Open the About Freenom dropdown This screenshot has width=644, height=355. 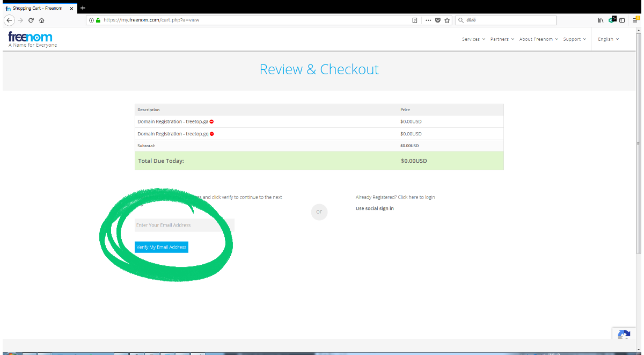pos(539,39)
